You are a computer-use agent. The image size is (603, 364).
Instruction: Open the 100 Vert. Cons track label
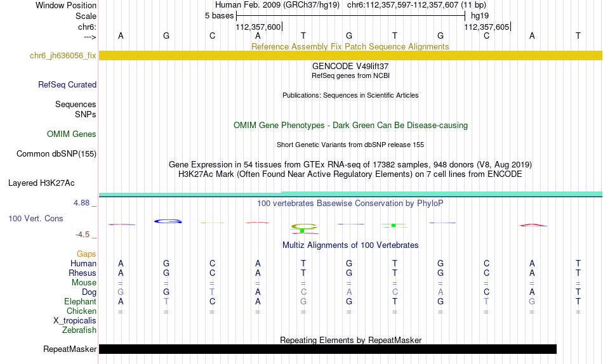[x=36, y=218]
